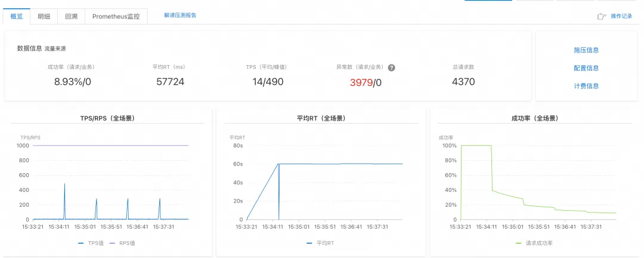Screen dimensions: 644x258
Task: Open 操作记录 operation log
Action: (621, 17)
